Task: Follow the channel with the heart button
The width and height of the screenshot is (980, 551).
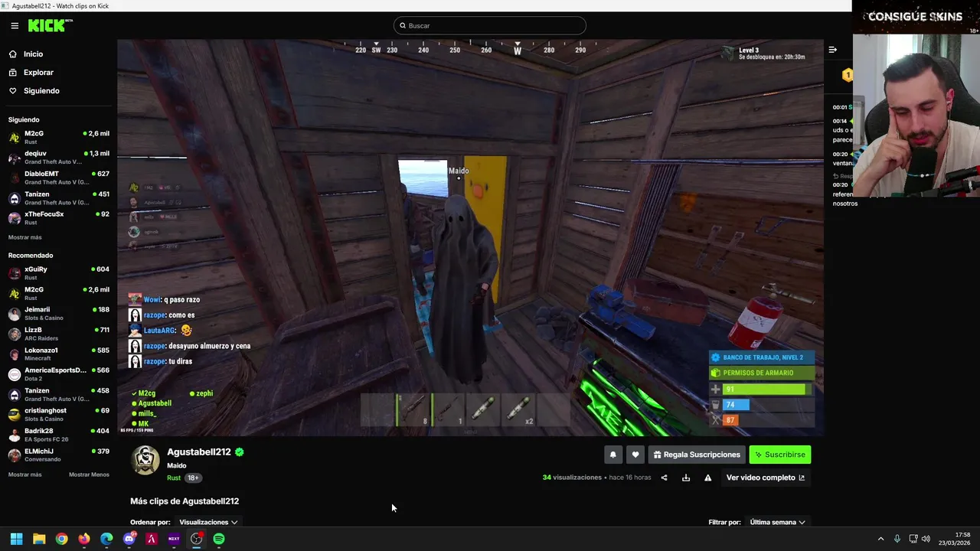Action: (635, 455)
